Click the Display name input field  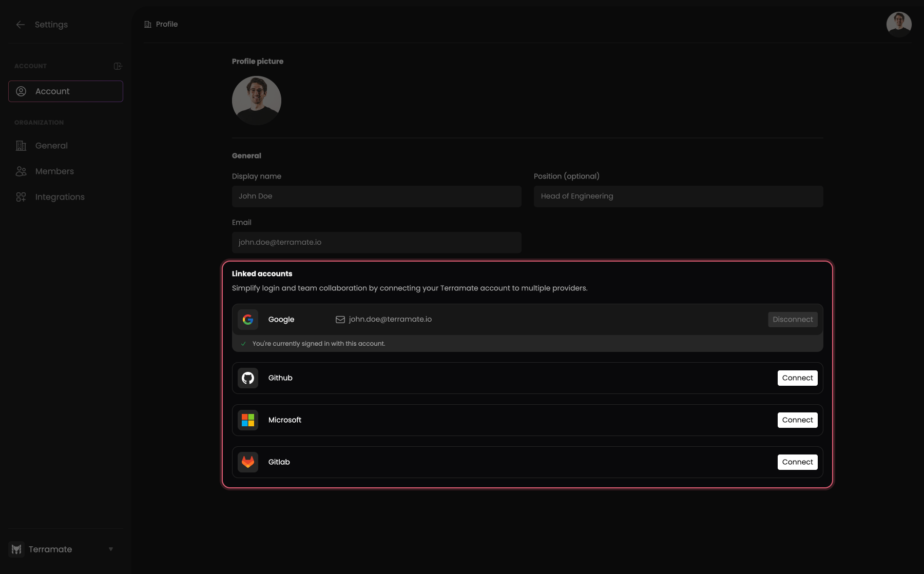(x=376, y=196)
